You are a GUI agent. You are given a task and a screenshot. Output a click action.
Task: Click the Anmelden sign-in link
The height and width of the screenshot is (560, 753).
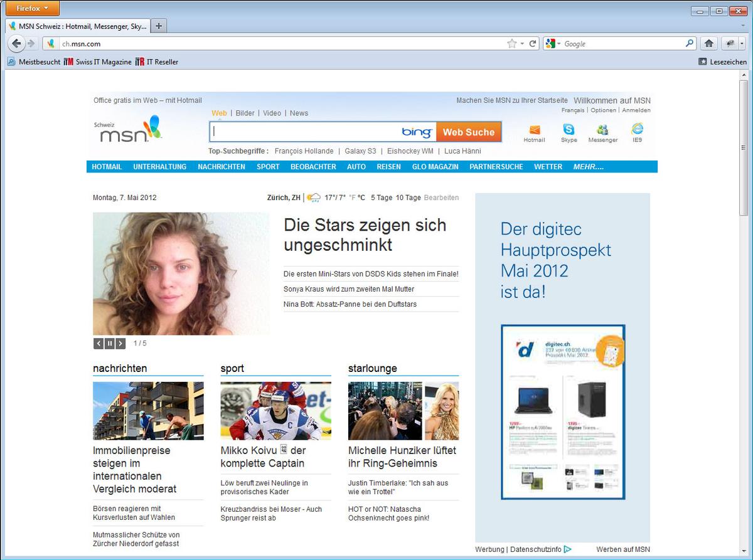[636, 110]
